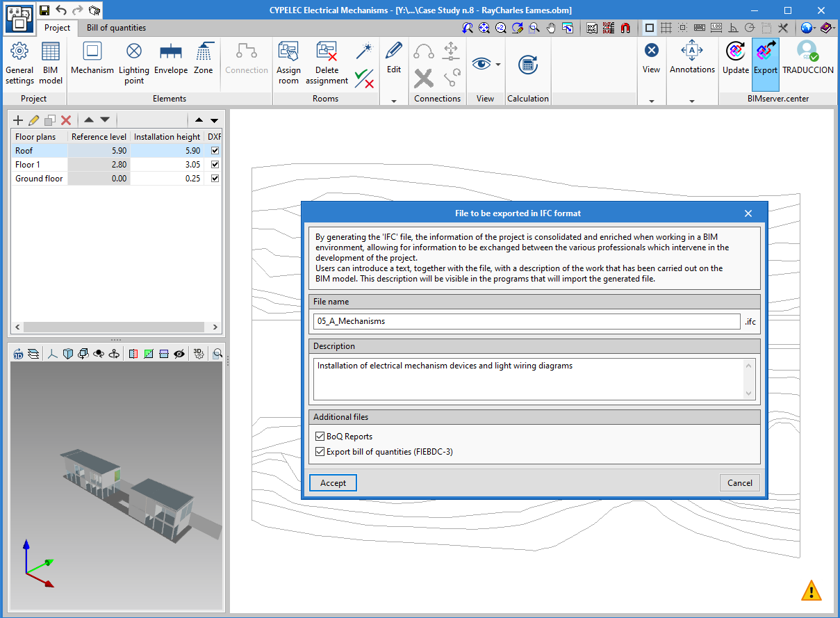
Task: Click the Update BIMserver.center icon
Action: pos(736,58)
